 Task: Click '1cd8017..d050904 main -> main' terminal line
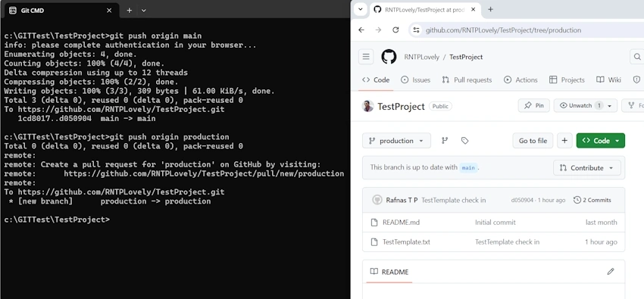coord(86,119)
